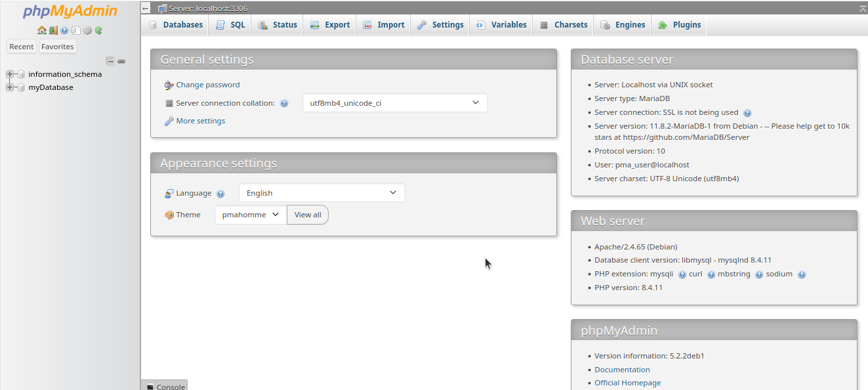The width and height of the screenshot is (868, 390).
Task: Click the Recent tables button
Action: tap(22, 47)
